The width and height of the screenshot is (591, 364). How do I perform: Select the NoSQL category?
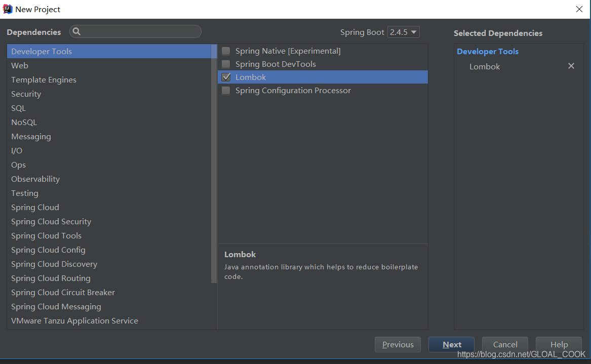(x=109, y=123)
